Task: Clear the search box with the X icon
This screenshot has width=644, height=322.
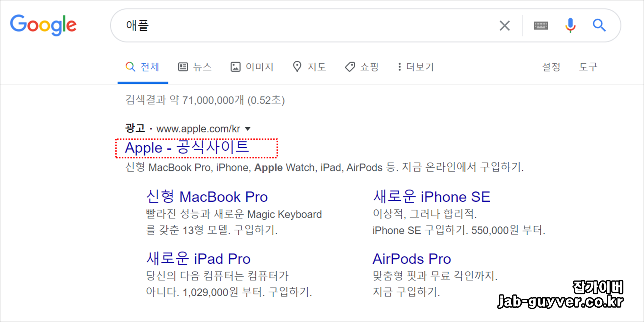Action: [504, 25]
